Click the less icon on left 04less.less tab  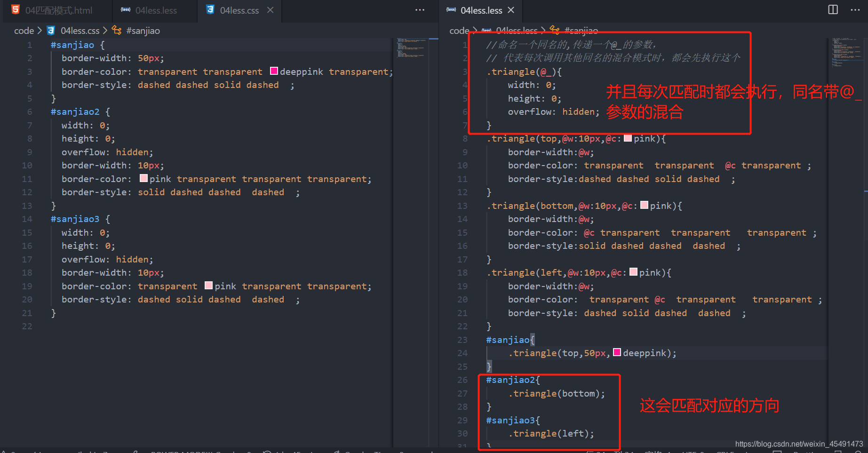click(x=126, y=10)
